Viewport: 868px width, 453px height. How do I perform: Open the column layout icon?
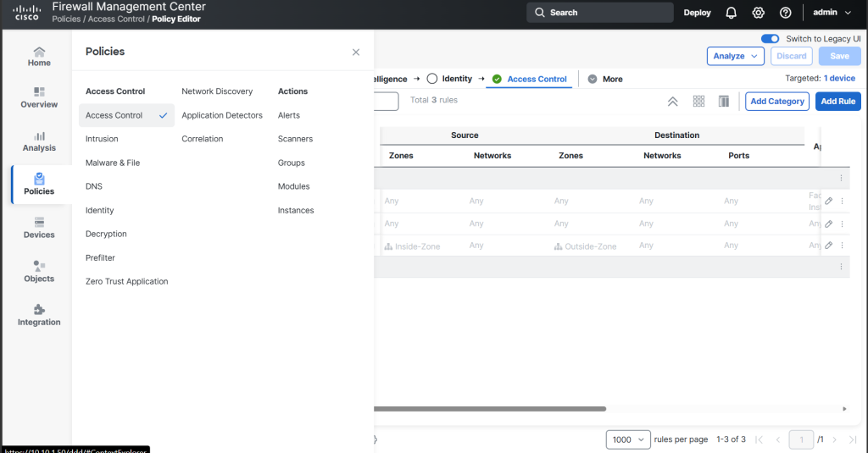point(724,102)
